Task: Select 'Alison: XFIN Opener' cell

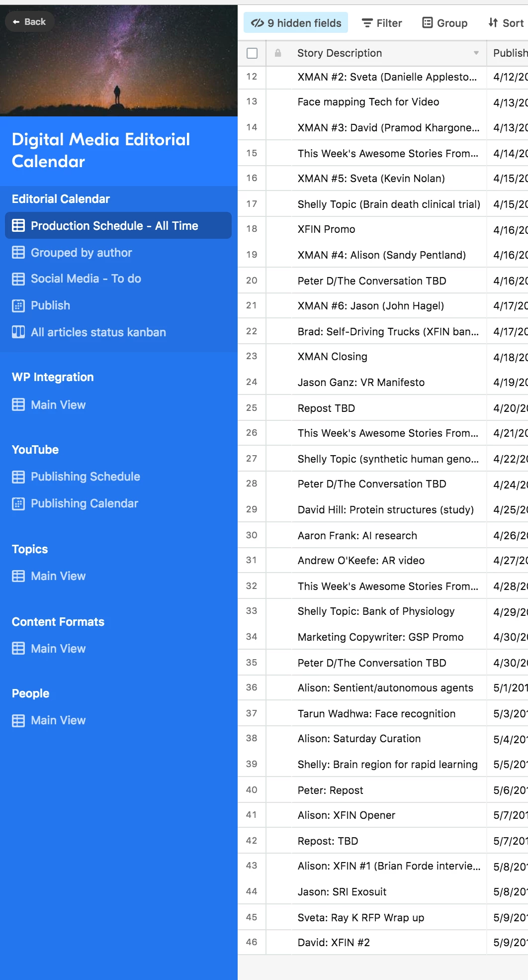Action: 389,815
